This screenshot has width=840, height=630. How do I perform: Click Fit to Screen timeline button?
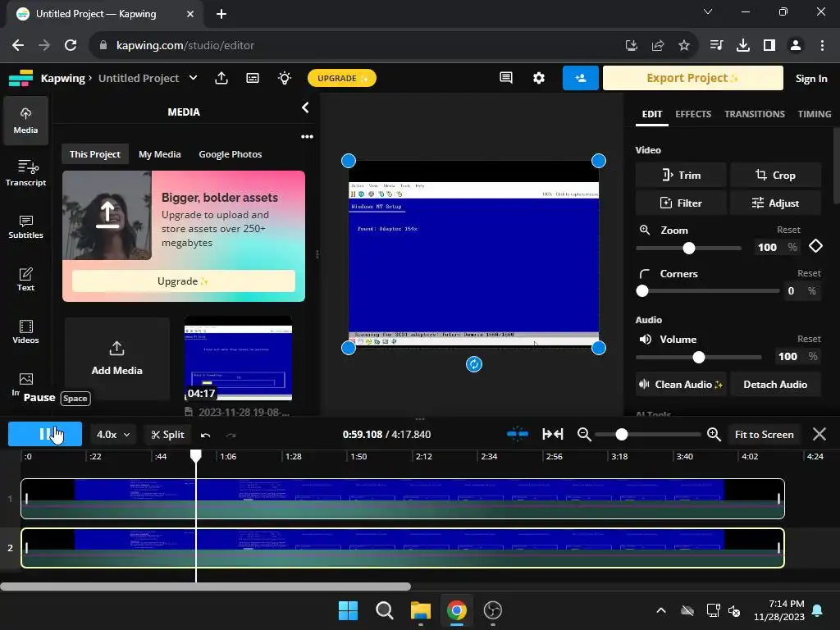coord(764,435)
